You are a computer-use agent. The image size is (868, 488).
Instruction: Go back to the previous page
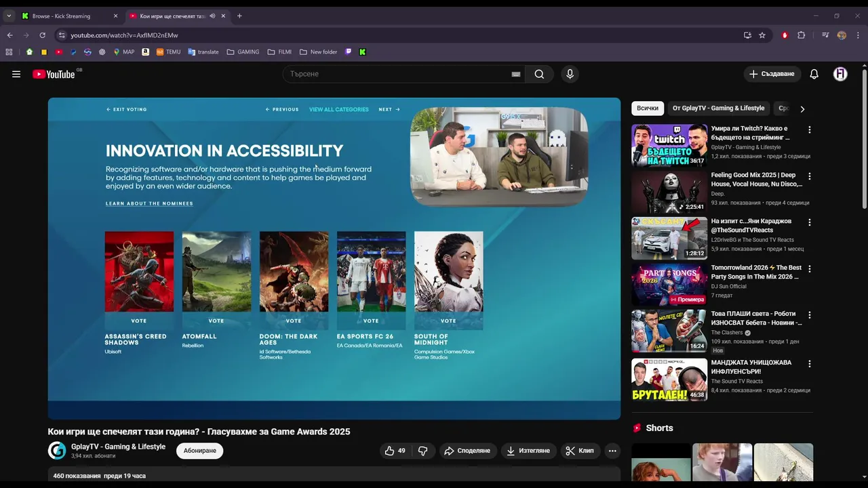9,35
